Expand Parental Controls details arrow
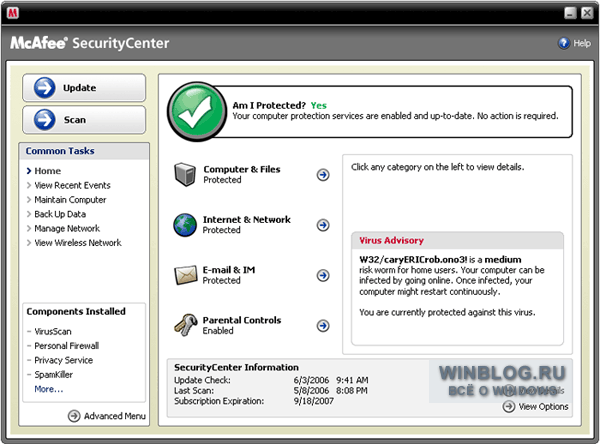 323,326
